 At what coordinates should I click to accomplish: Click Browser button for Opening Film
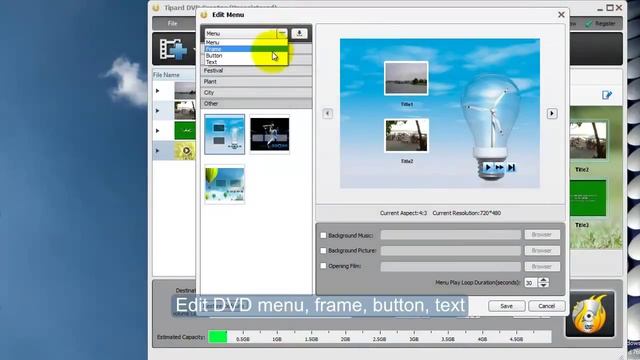(x=542, y=266)
